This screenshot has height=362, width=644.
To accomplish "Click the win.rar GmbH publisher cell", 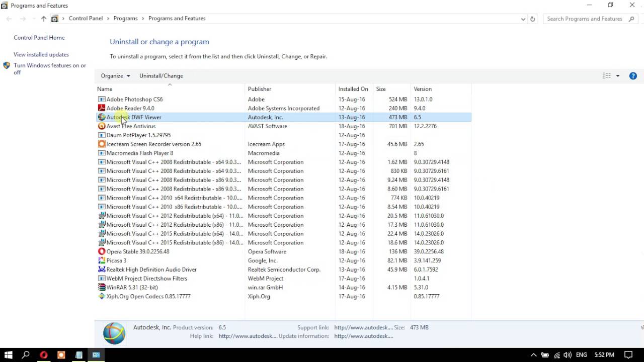I will (266, 288).
